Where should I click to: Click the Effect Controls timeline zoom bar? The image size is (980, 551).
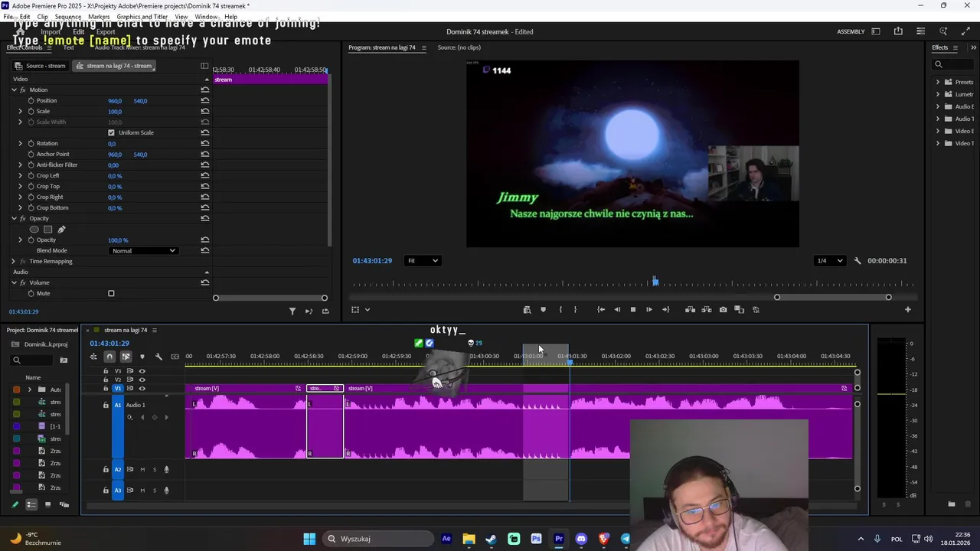click(x=270, y=298)
